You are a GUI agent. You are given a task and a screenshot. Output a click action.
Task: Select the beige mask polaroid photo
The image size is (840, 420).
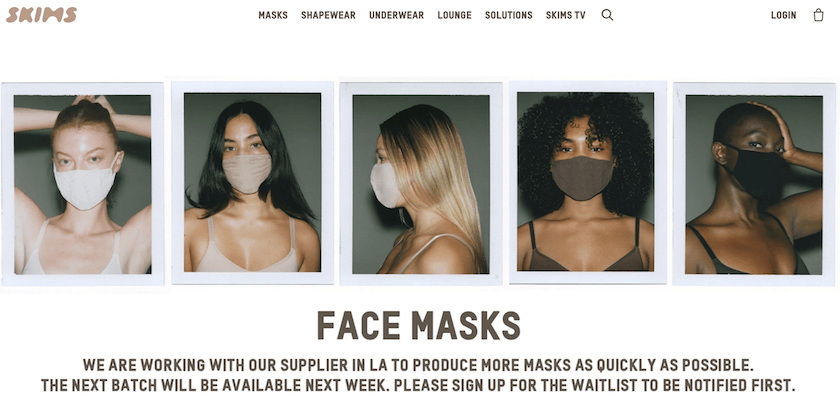252,182
